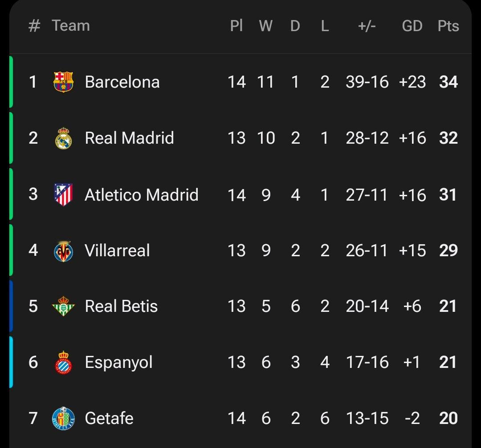Select Getafe's 13-15 goals record
Screen dimensions: 481x448
(367, 418)
